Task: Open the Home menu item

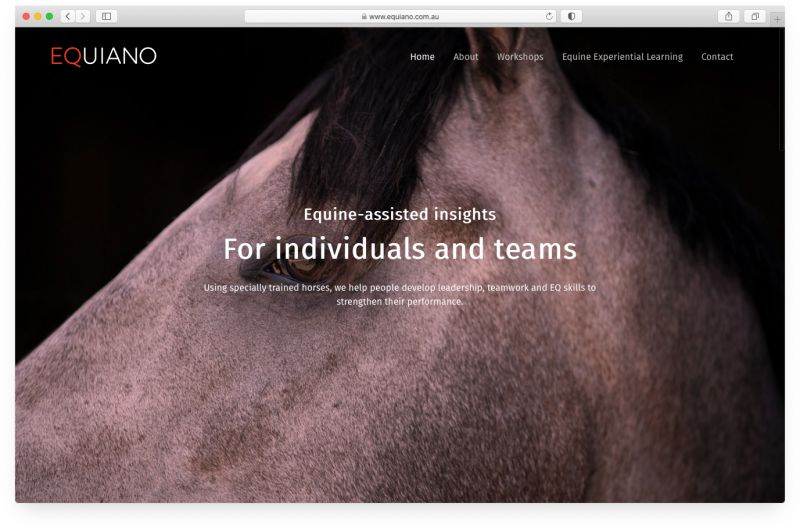Action: click(x=422, y=57)
